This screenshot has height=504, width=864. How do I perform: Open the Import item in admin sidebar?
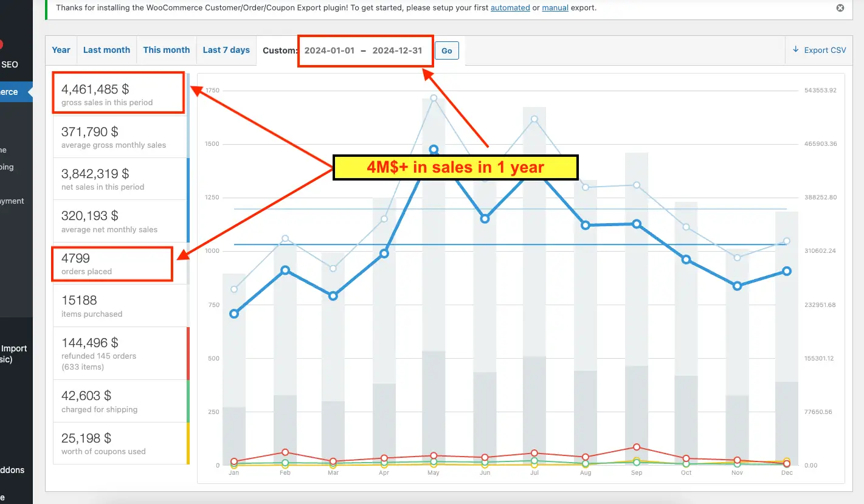(14, 348)
